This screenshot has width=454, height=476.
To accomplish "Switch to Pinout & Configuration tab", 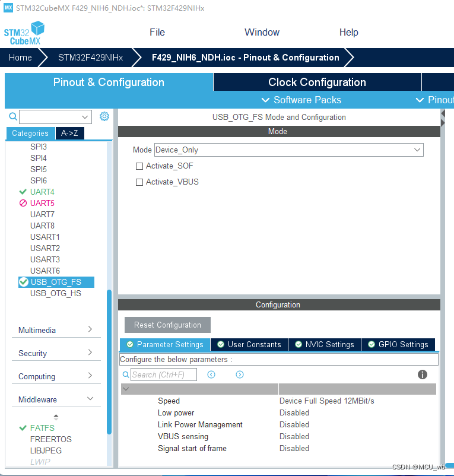I will pyautogui.click(x=109, y=82).
